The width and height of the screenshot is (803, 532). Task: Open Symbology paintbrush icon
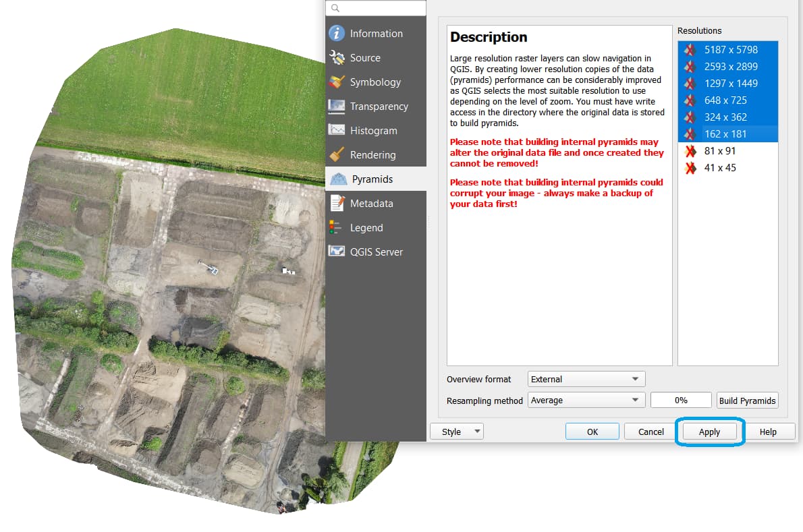click(336, 82)
